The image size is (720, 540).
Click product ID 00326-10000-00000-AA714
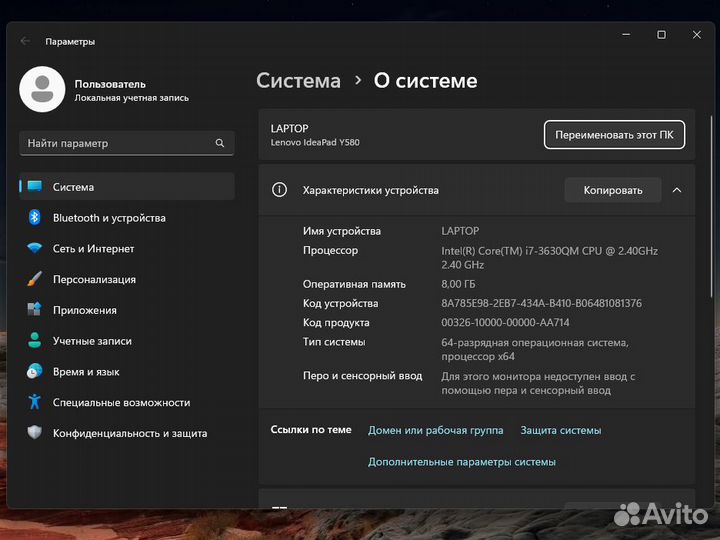pos(505,322)
